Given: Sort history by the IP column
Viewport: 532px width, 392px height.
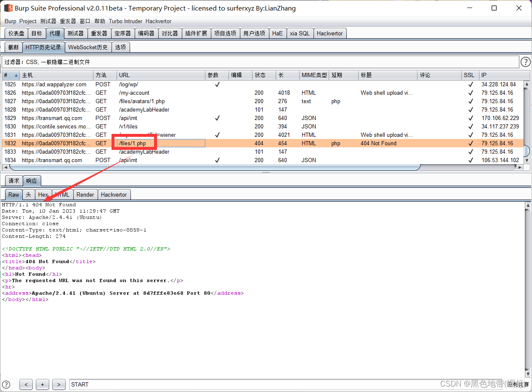Looking at the screenshot, I should pyautogui.click(x=501, y=75).
